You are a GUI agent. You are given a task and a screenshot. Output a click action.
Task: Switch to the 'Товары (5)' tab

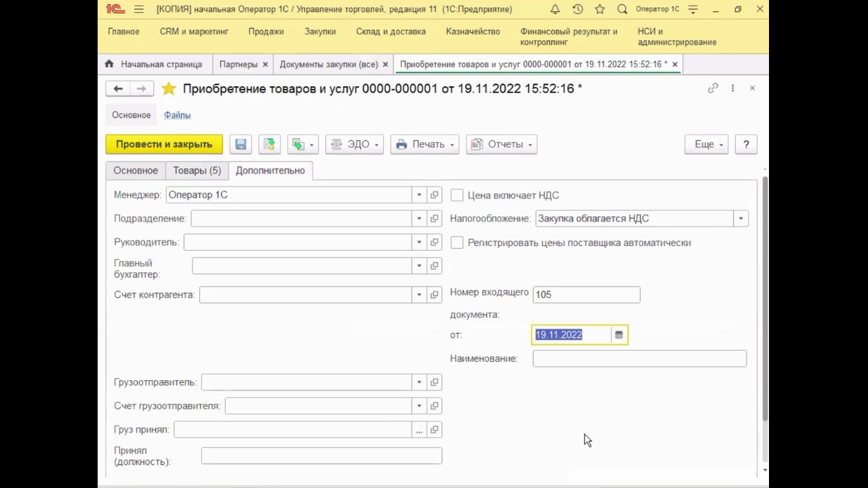click(197, 171)
